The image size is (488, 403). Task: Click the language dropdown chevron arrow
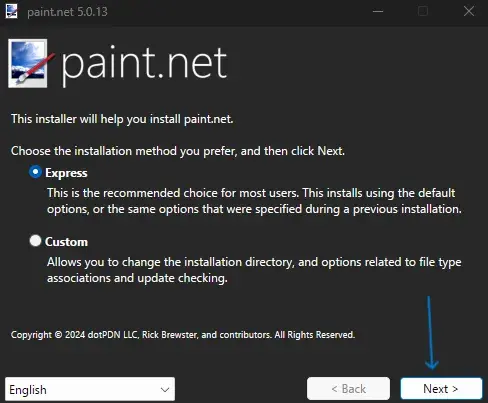click(165, 389)
